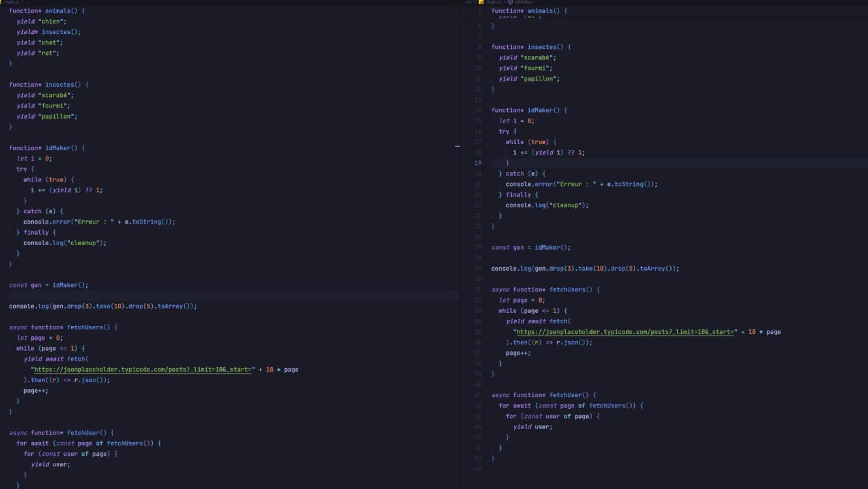Click the idMaker symbol icon in breadcrumb

pyautogui.click(x=510, y=3)
